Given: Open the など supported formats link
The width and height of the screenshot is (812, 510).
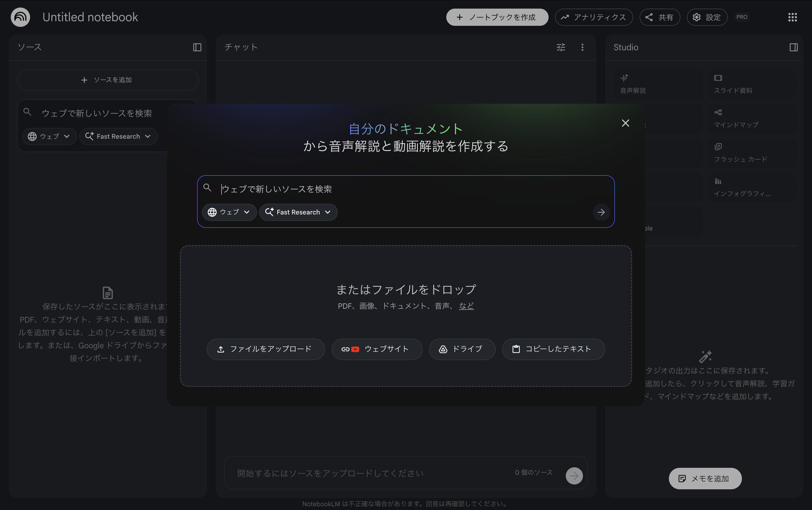Looking at the screenshot, I should [466, 306].
